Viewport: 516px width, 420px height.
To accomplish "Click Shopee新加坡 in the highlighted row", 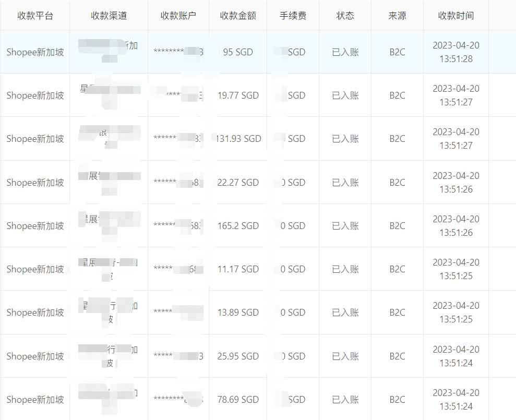I will 35,52.
